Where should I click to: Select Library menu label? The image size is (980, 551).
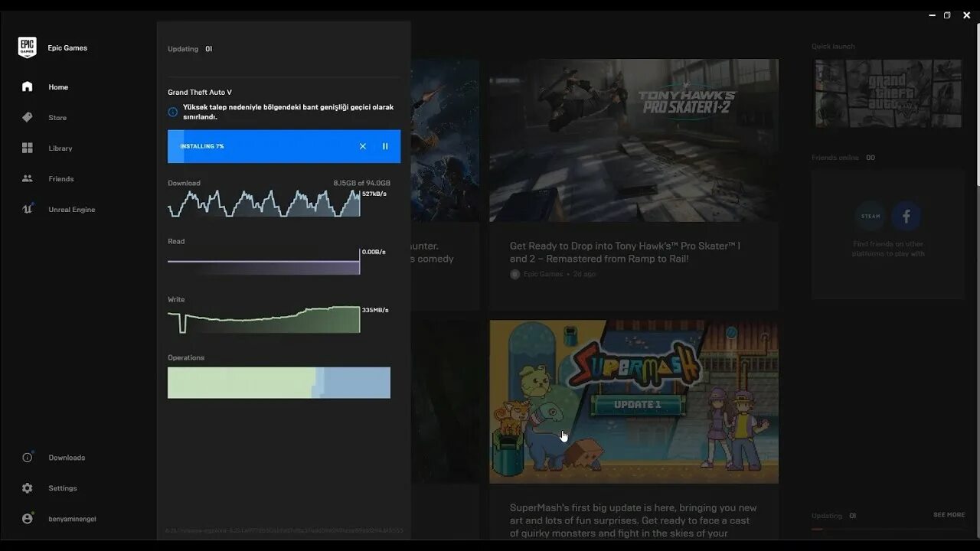[60, 148]
